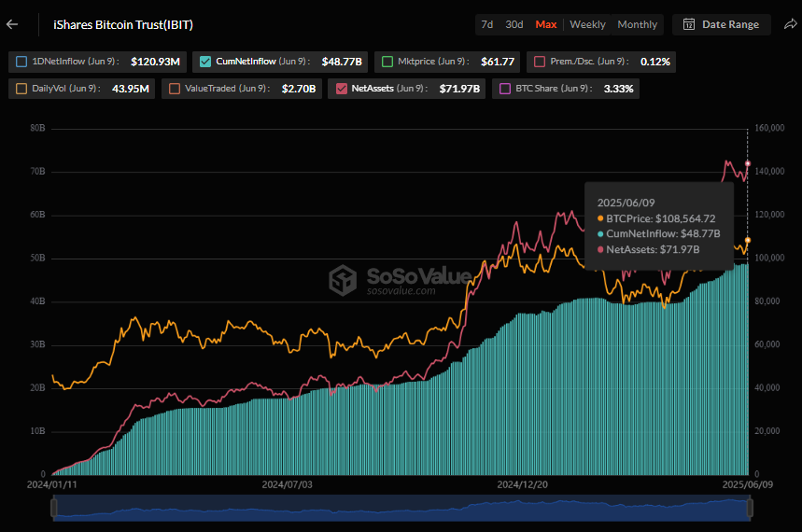Click the orange BTCPrice end point marker
Screen dimensions: 802x532
748,240
